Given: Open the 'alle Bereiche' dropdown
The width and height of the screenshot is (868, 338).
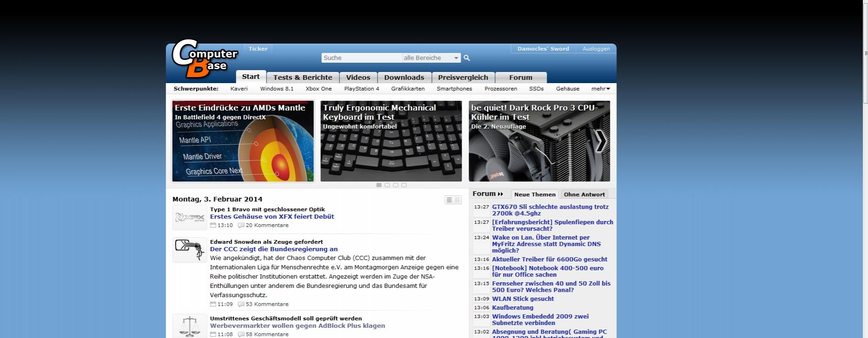Looking at the screenshot, I should 431,58.
